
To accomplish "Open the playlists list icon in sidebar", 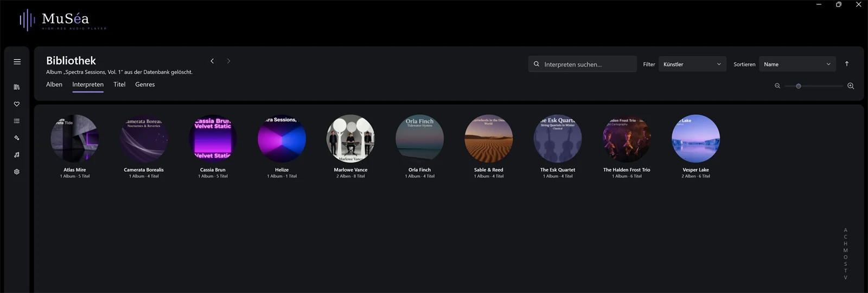I will 17,121.
